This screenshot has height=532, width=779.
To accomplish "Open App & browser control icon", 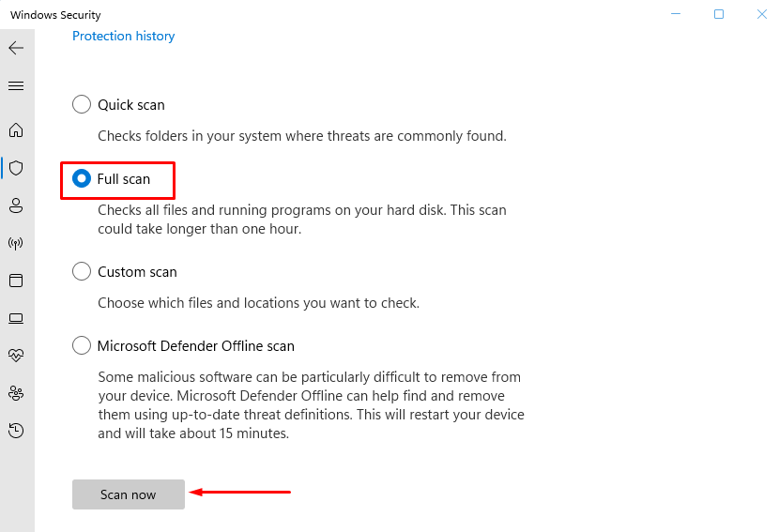I will click(x=16, y=281).
